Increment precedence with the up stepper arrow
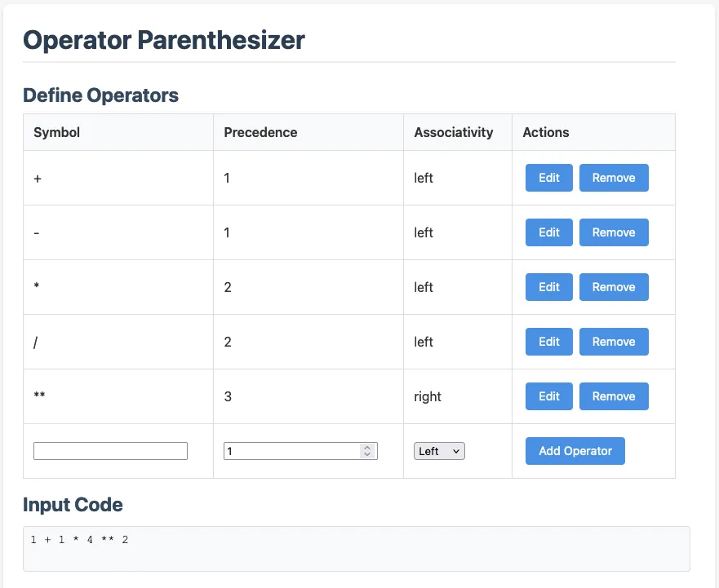The width and height of the screenshot is (719, 588). pyautogui.click(x=367, y=448)
